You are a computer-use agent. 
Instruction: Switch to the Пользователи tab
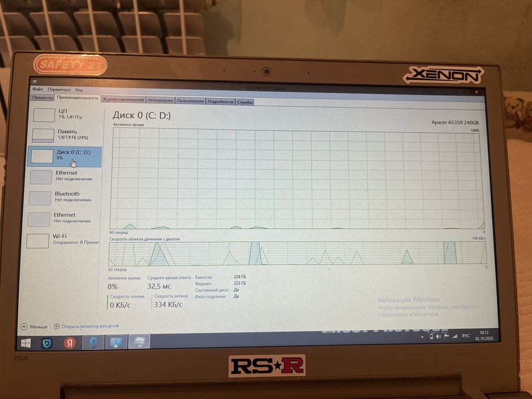pos(190,101)
